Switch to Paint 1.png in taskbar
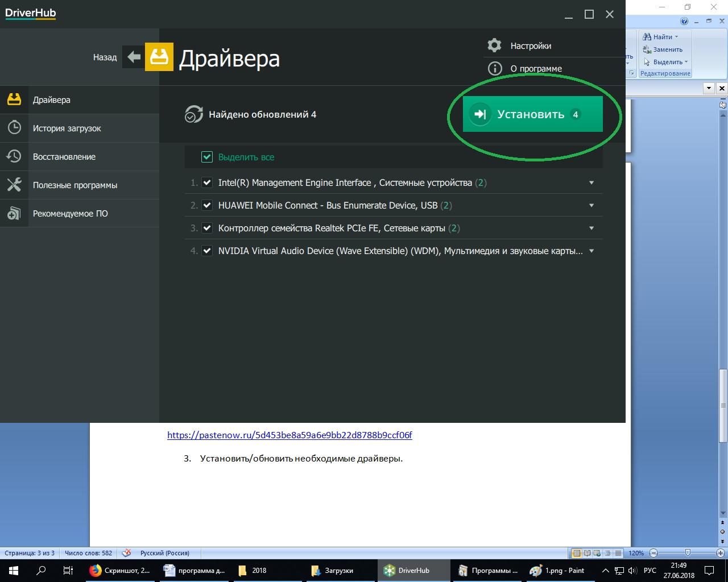Viewport: 728px width, 582px height. coord(557,571)
